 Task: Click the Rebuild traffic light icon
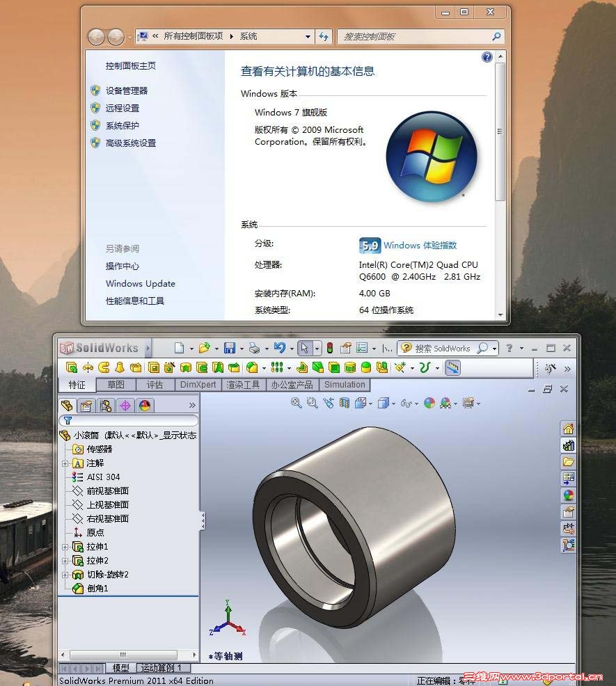pyautogui.click(x=330, y=348)
